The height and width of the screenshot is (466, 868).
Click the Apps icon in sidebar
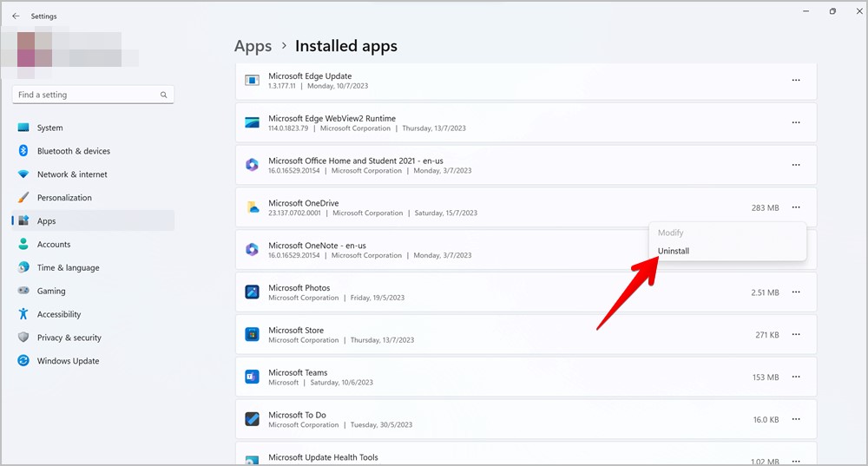coord(23,220)
